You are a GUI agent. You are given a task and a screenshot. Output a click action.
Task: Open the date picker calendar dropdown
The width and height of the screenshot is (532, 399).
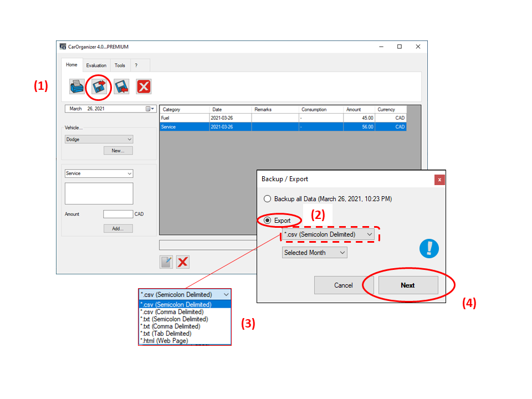[x=150, y=109]
